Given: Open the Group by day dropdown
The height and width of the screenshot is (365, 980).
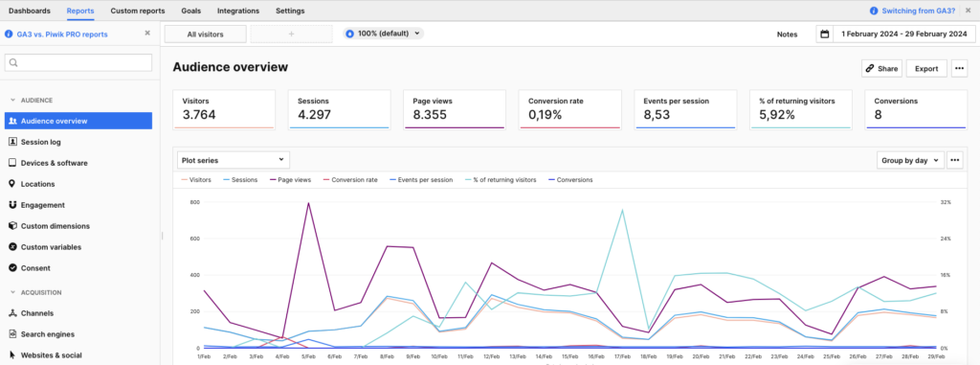Looking at the screenshot, I should click(910, 160).
